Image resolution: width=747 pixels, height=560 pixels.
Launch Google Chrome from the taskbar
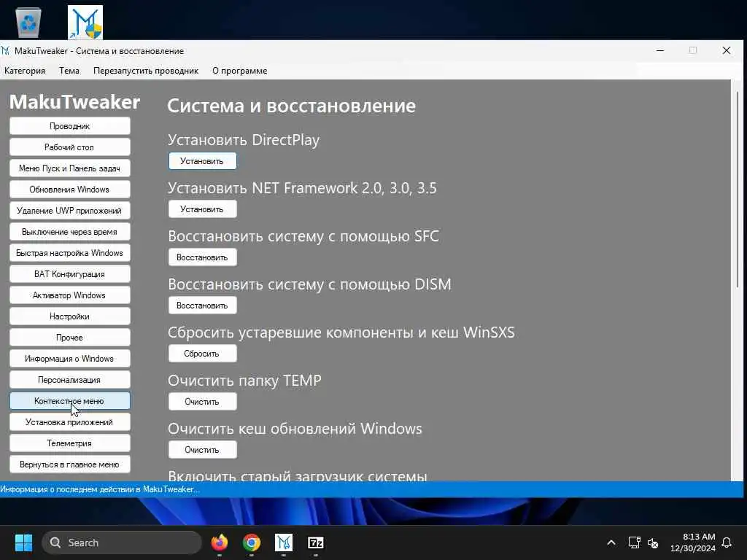point(252,542)
